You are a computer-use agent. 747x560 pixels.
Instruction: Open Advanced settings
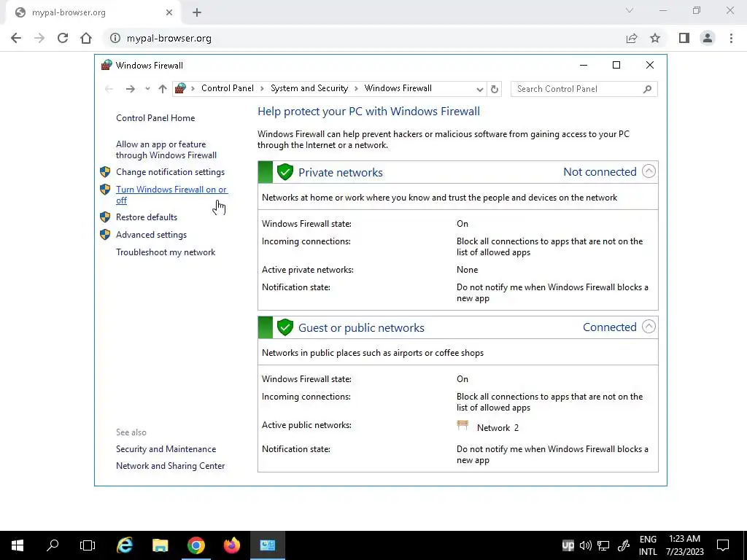151,235
